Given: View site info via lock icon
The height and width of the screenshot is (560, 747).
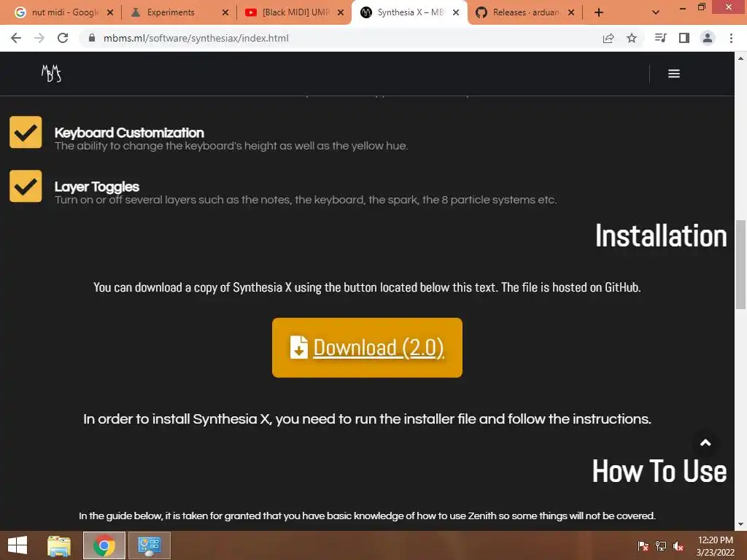Looking at the screenshot, I should click(92, 38).
